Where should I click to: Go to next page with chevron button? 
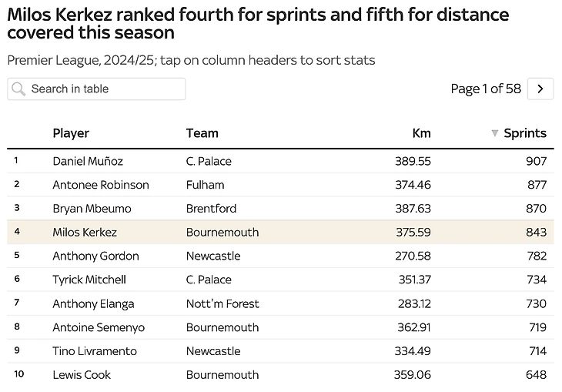(540, 89)
